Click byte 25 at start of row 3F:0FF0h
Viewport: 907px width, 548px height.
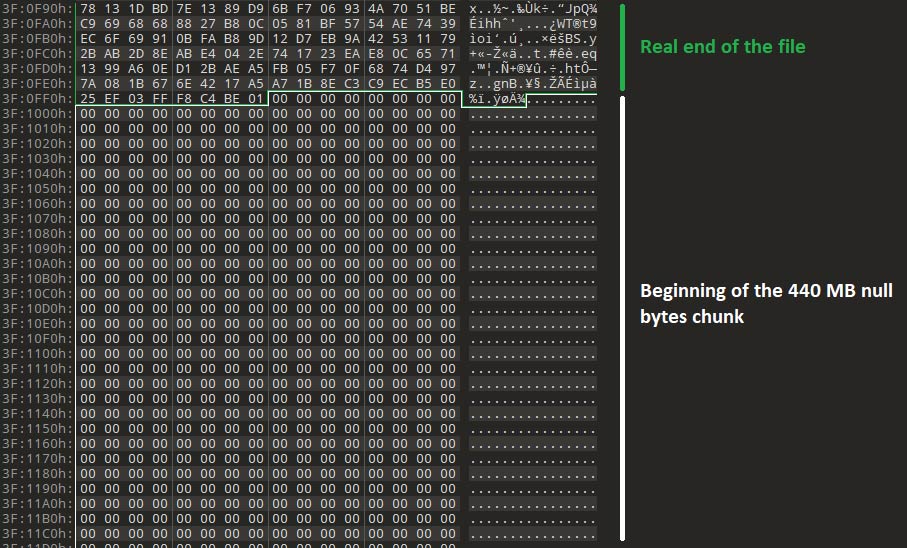[88, 99]
